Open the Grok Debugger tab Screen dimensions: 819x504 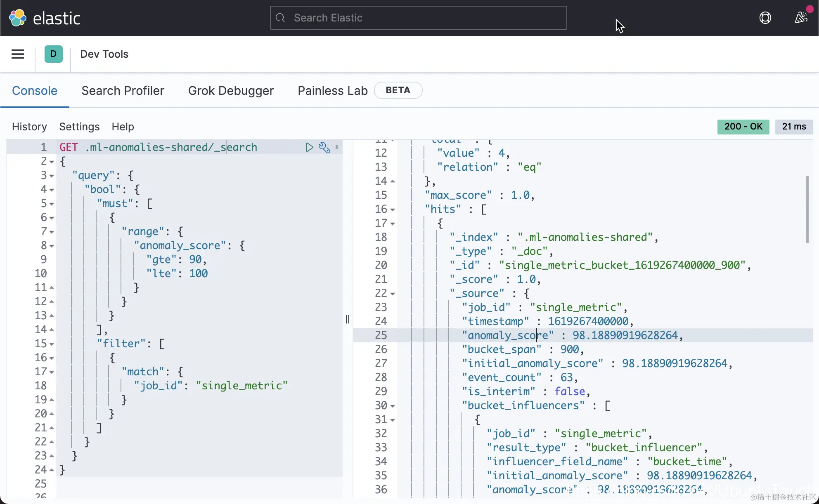(231, 91)
